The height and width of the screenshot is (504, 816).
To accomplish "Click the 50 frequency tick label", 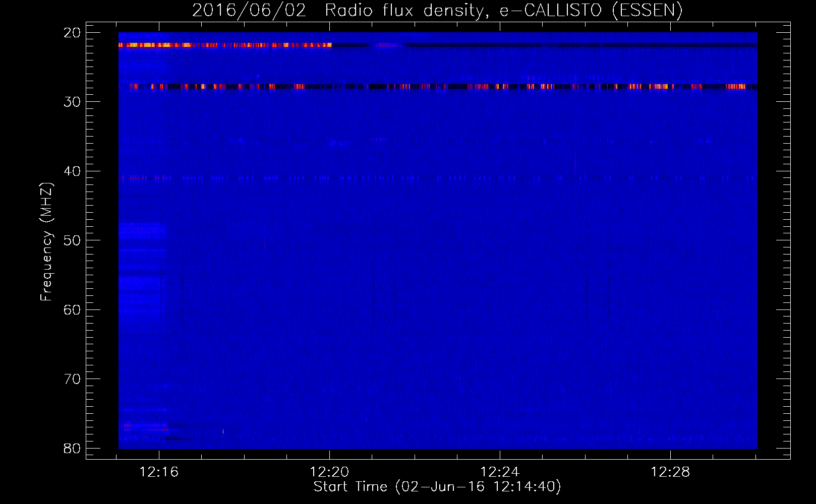I will (x=72, y=240).
